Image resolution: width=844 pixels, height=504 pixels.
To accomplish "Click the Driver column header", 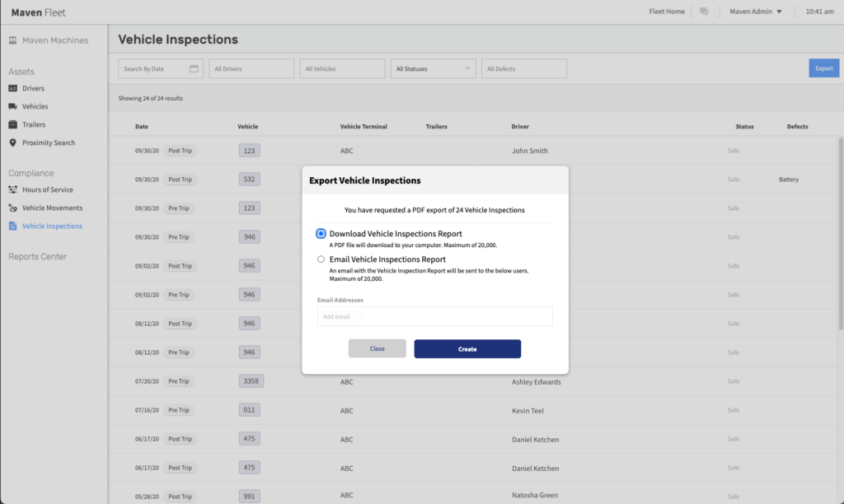I will pos(520,126).
